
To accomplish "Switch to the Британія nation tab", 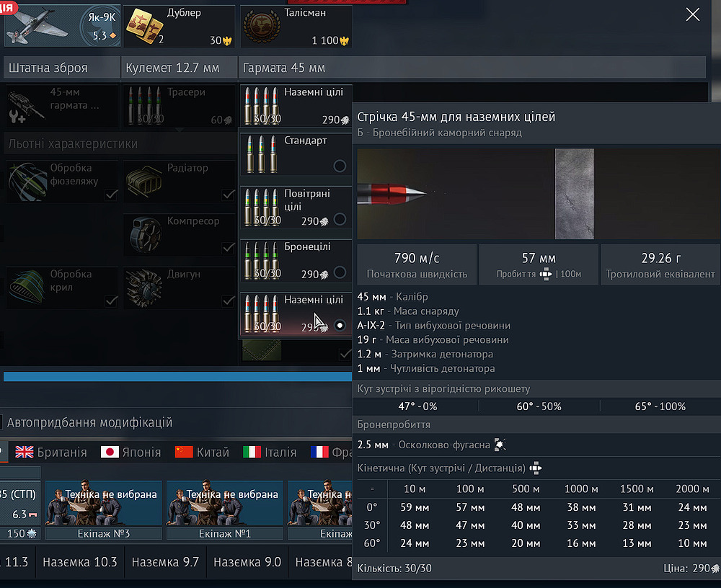I will tap(51, 453).
